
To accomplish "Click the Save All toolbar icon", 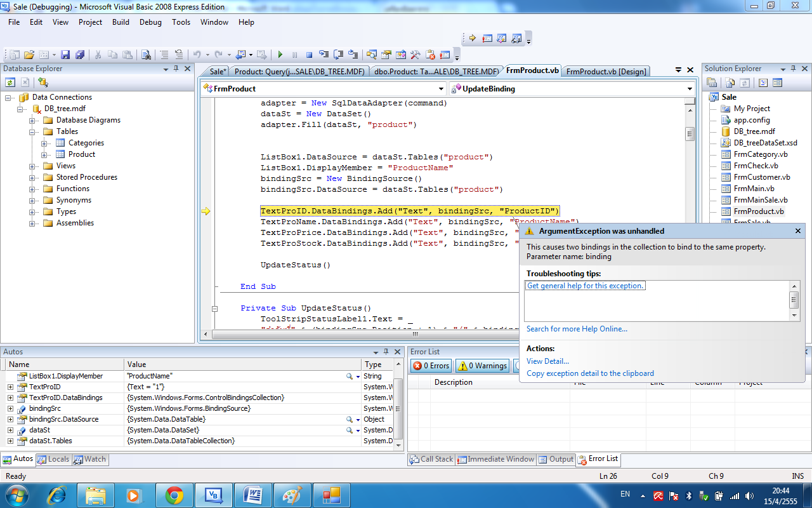I will pos(80,55).
